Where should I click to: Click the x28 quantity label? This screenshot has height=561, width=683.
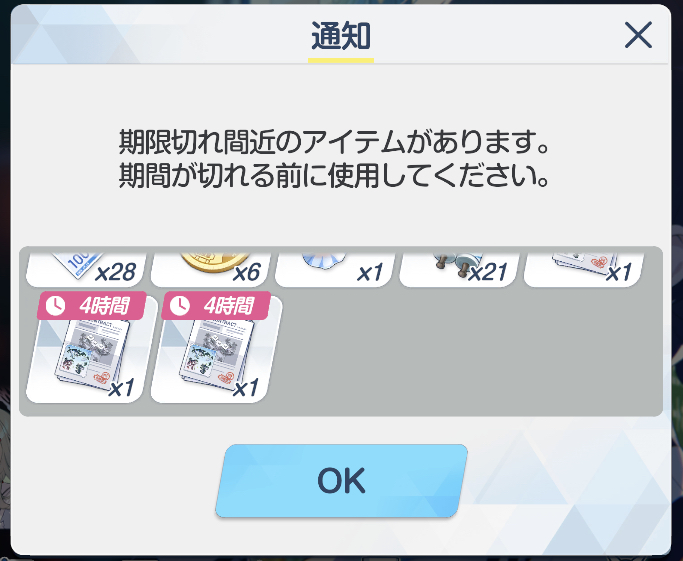coord(115,273)
